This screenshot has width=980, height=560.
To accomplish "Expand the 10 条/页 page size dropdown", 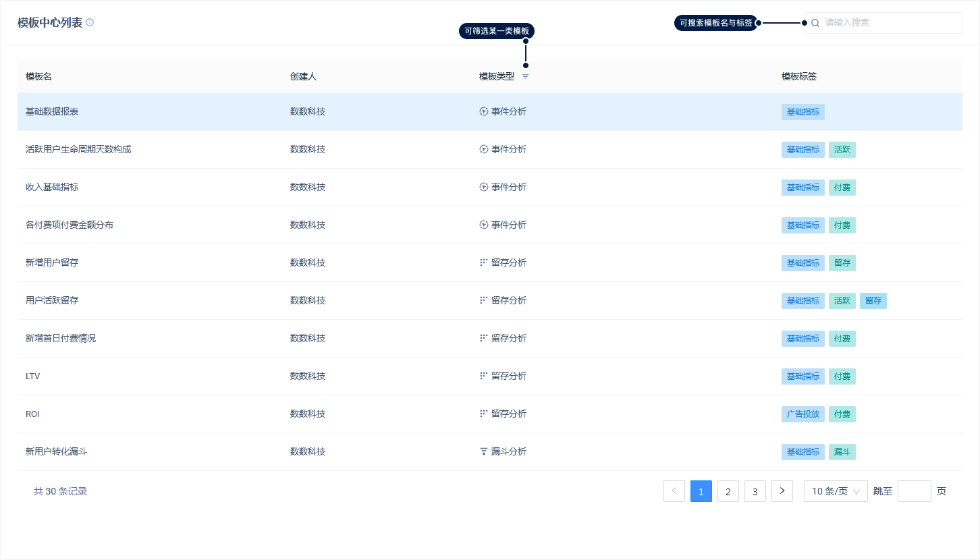I will click(x=835, y=491).
